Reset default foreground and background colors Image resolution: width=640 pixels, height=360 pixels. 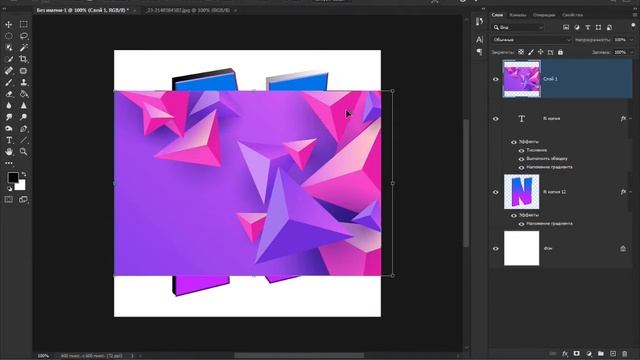(9, 188)
